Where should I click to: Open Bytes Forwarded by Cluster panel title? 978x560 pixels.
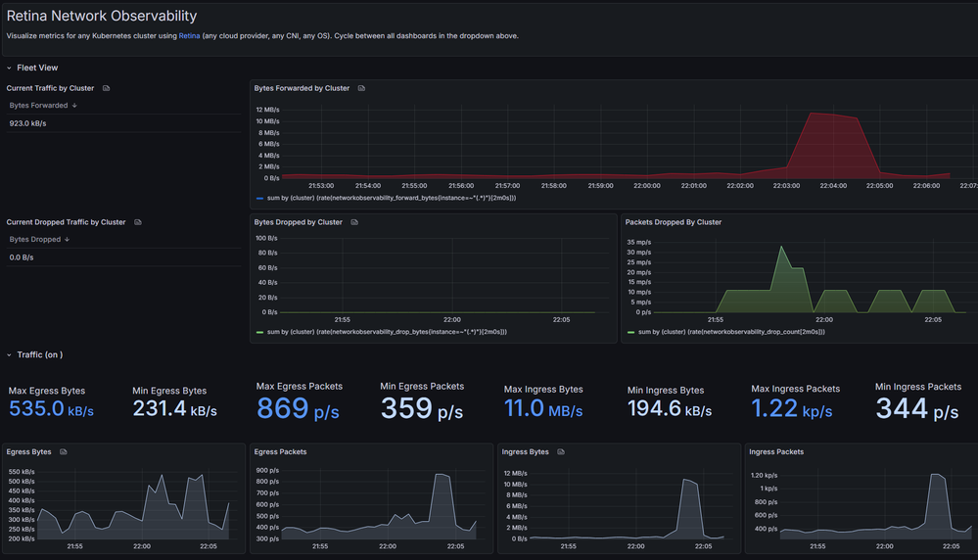[x=302, y=88]
